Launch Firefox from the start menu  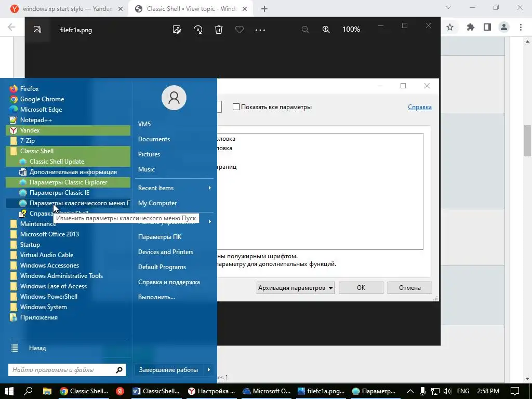[x=68, y=88]
